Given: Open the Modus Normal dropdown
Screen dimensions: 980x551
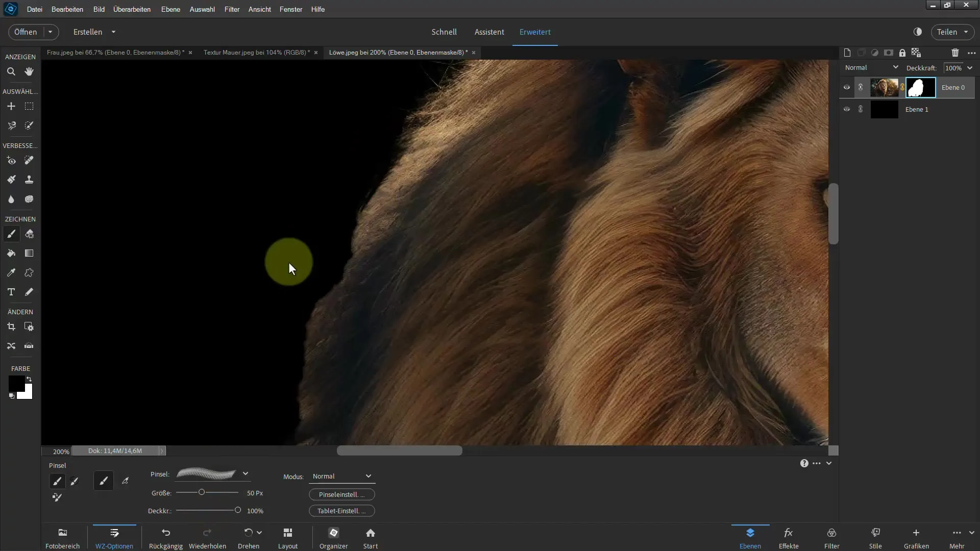Looking at the screenshot, I should click(342, 477).
